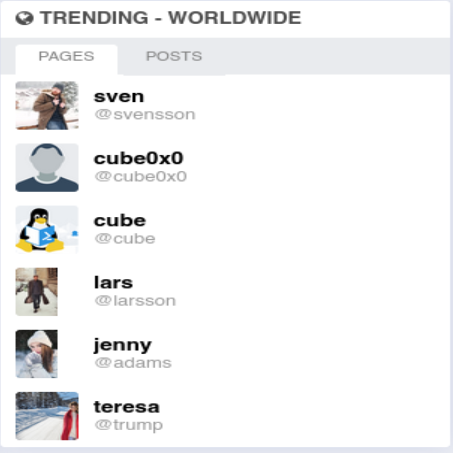The height and width of the screenshot is (453, 453).
Task: Click the globe icon beside Trending
Action: tap(24, 18)
